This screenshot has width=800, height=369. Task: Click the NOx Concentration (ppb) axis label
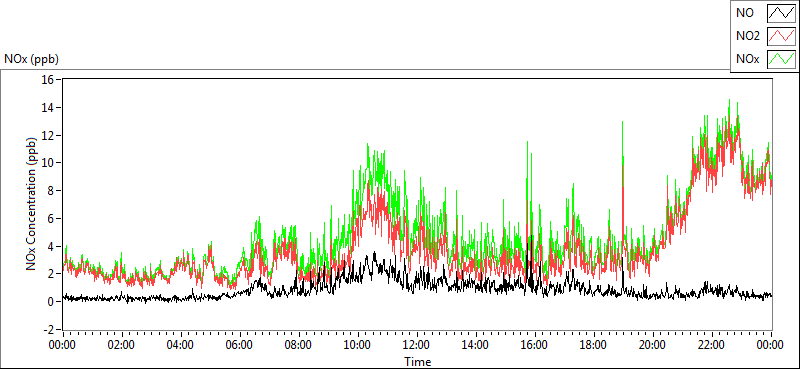32,203
